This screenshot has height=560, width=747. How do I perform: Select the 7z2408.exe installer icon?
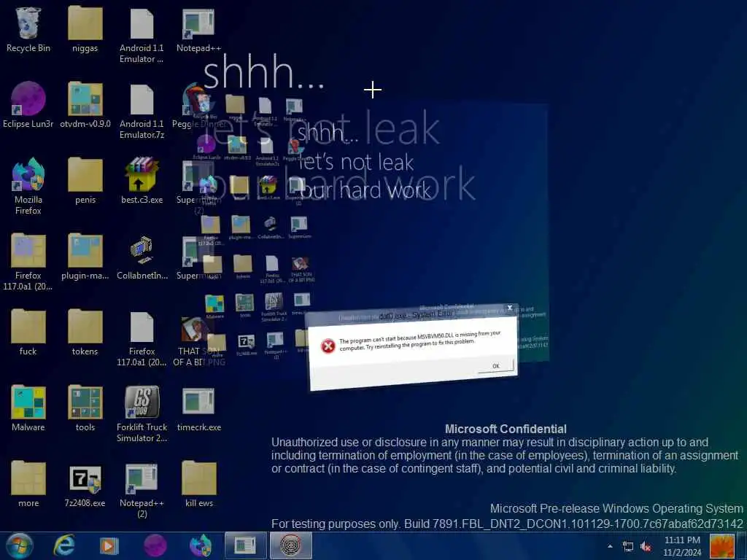[x=85, y=484]
